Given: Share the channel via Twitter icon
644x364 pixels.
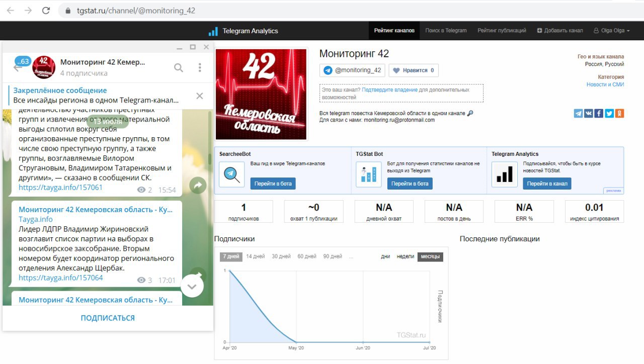Looking at the screenshot, I should click(609, 113).
